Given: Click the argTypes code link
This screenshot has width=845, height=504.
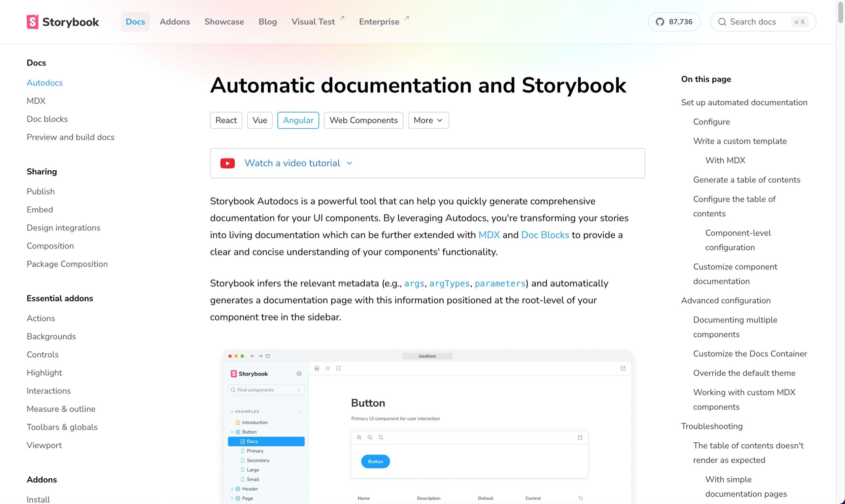Looking at the screenshot, I should [x=449, y=284].
